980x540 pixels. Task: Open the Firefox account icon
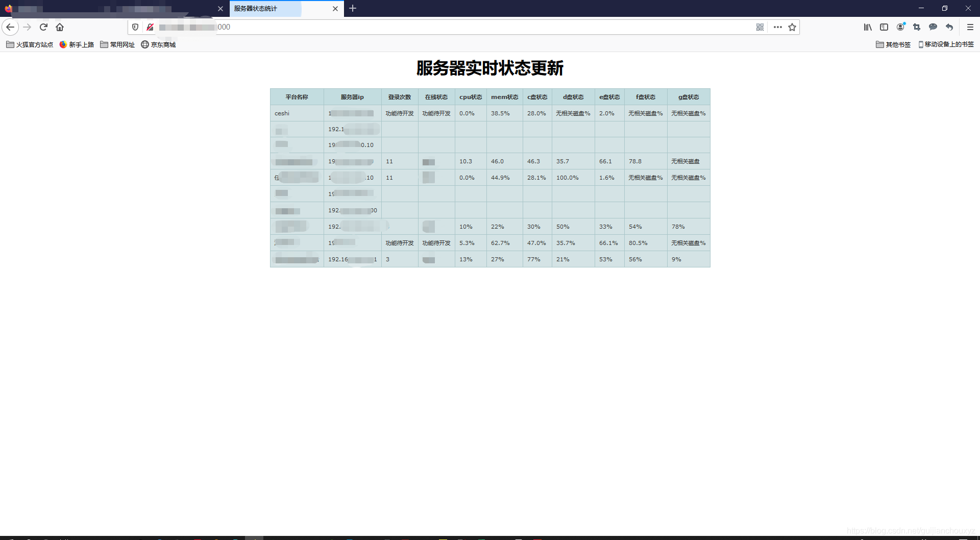(x=901, y=27)
